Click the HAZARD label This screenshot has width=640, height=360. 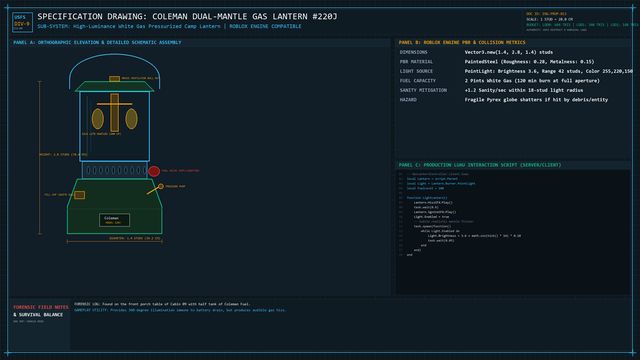pyautogui.click(x=408, y=100)
